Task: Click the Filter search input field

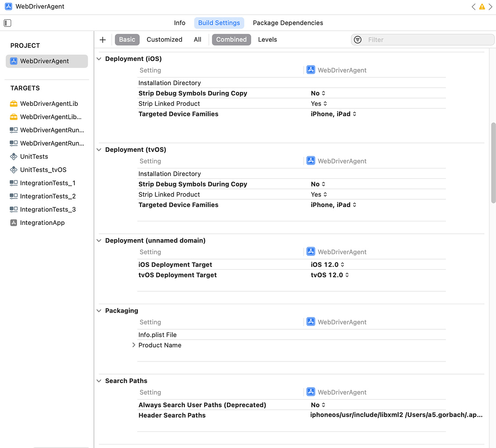Action: pos(428,40)
